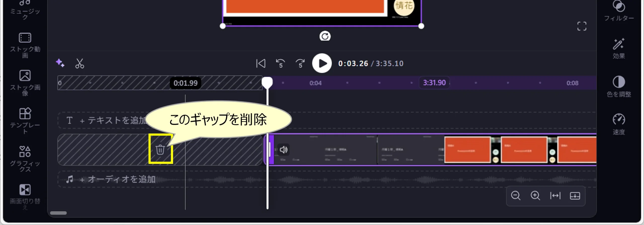Enter fullscreen preview mode
Screen dimensions: 644x225
(x=582, y=26)
